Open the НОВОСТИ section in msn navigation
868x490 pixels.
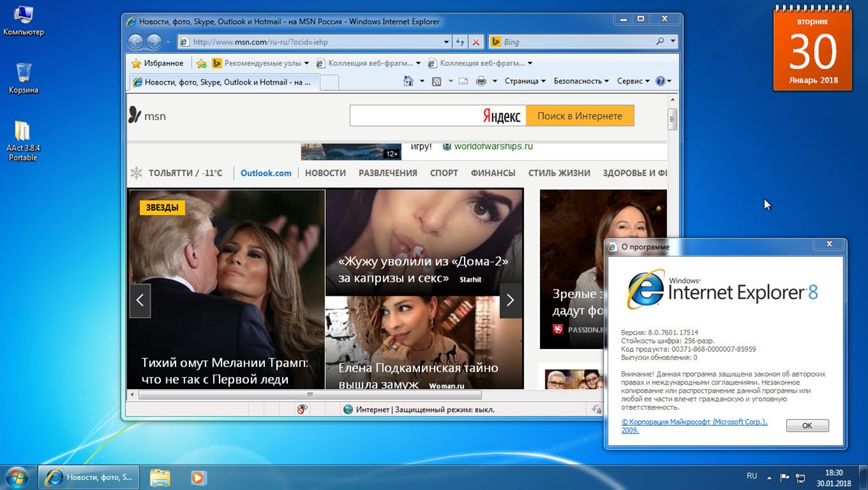(x=325, y=173)
